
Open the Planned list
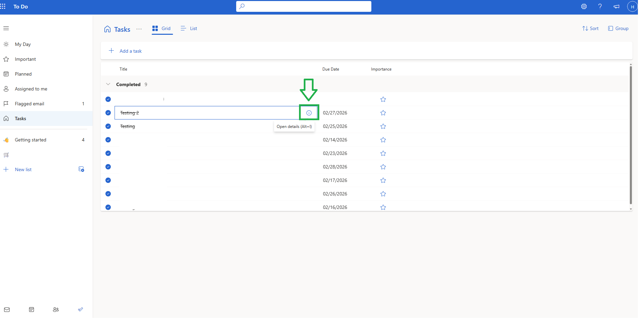(23, 74)
